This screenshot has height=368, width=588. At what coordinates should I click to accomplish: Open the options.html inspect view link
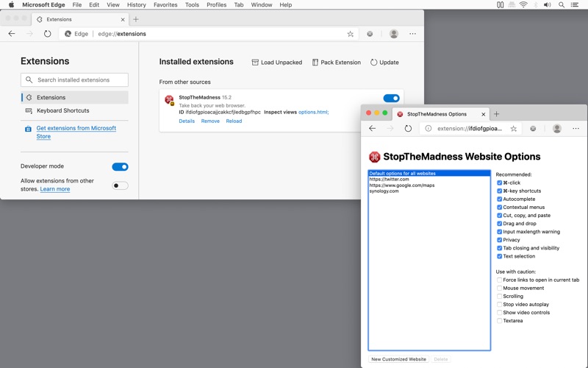(314, 112)
